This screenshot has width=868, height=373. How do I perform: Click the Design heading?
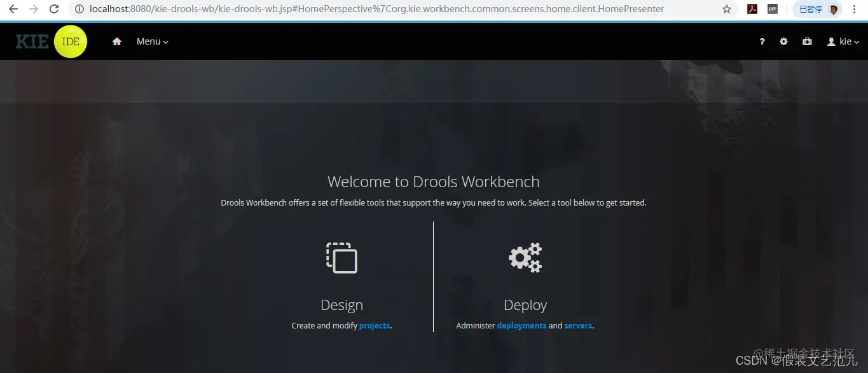(341, 305)
